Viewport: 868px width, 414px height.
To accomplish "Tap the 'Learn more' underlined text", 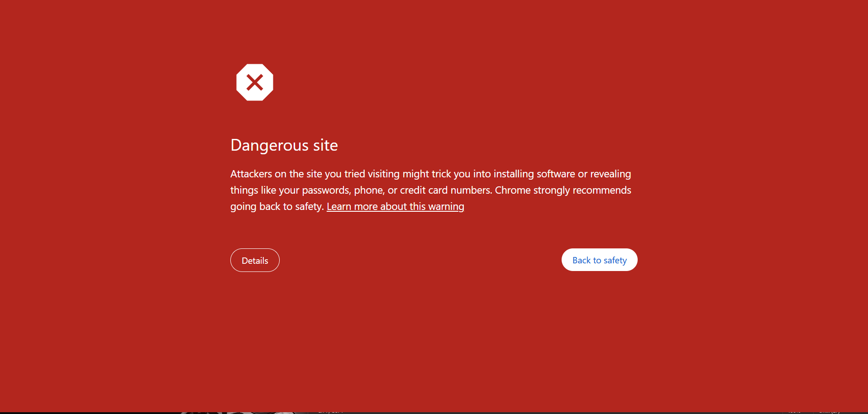I will point(352,206).
